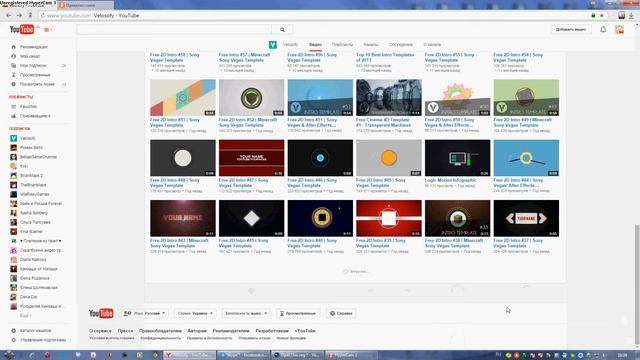This screenshot has height=360, width=640.
Task: Open the Безопасность: выкл. safety dropdown
Action: 246,313
